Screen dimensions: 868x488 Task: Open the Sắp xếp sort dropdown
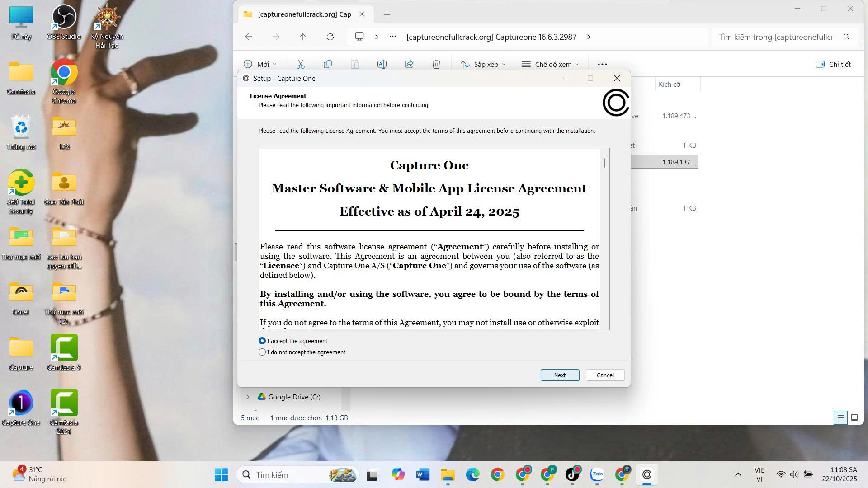(x=482, y=64)
